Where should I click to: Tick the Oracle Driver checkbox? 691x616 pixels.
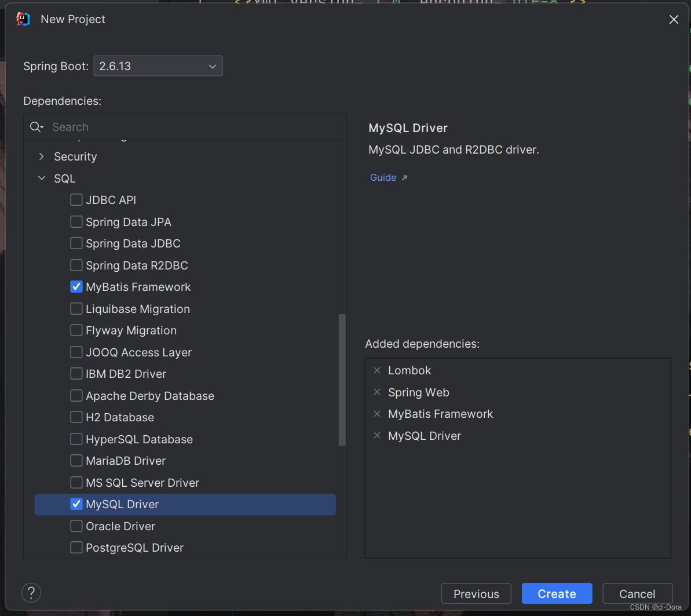point(76,526)
